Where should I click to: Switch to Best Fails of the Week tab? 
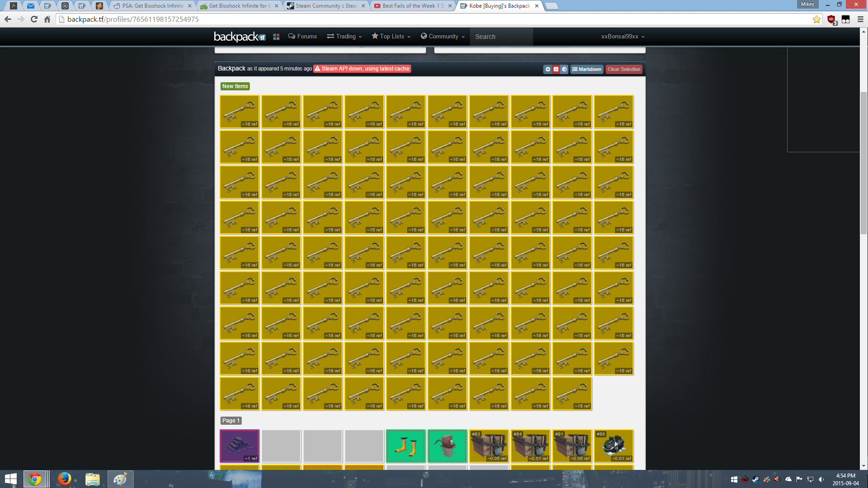[x=413, y=6]
